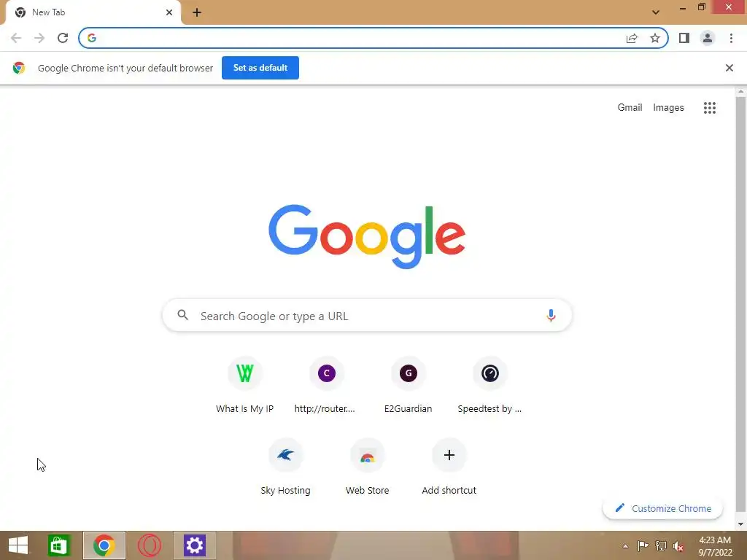
Task: Go back with the browser back arrow
Action: (x=16, y=38)
